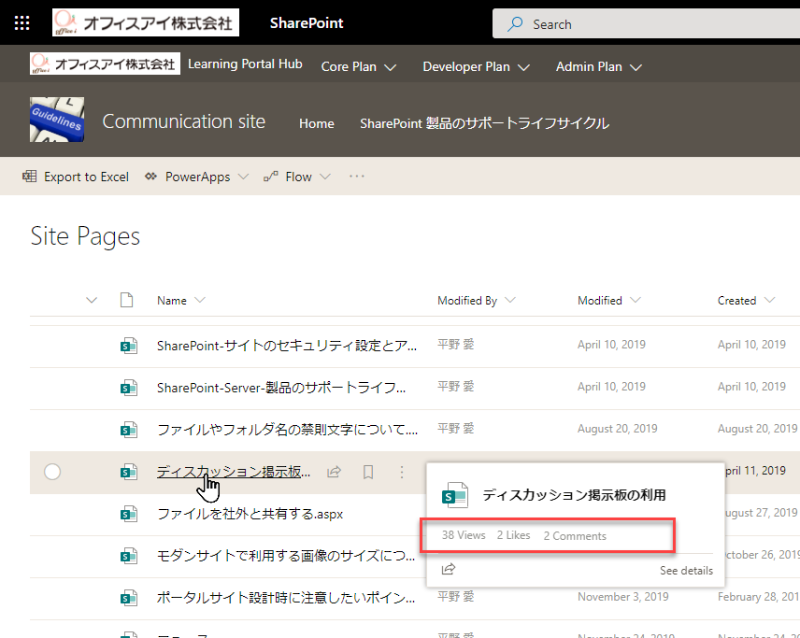Open the PowerApps toolbar menu

(196, 177)
